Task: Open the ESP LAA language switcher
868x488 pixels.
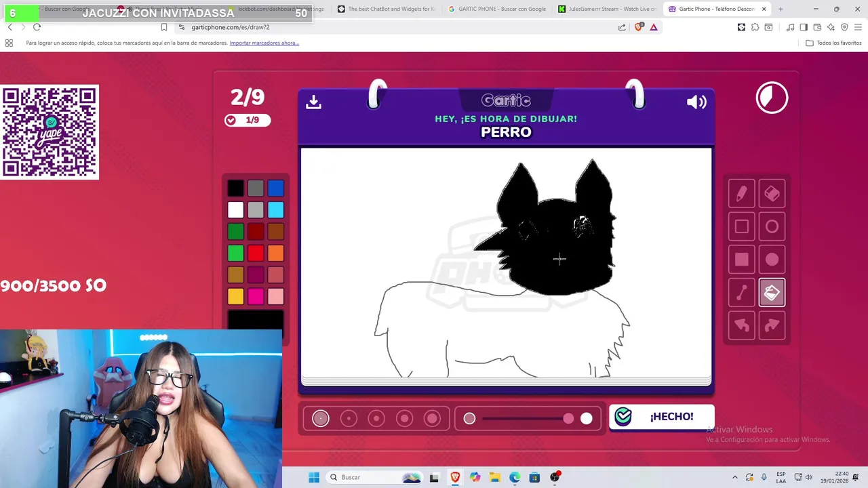Action: [x=781, y=477]
